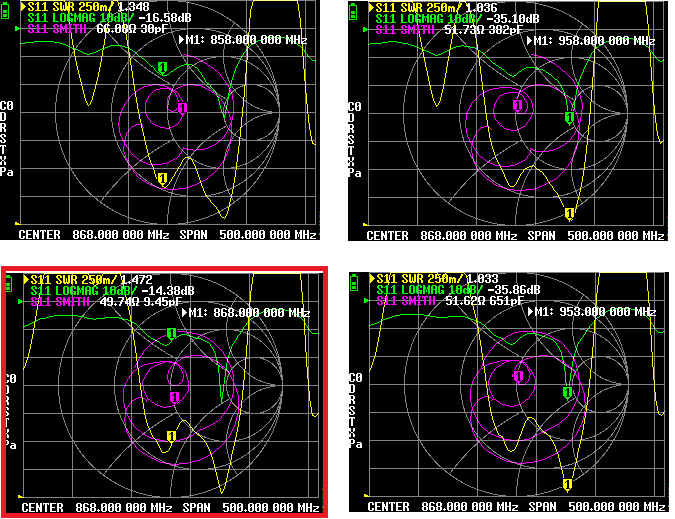Tap the magenta marker 1 in the 953 MHz panel
This screenshot has width=675, height=519.
tap(519, 377)
